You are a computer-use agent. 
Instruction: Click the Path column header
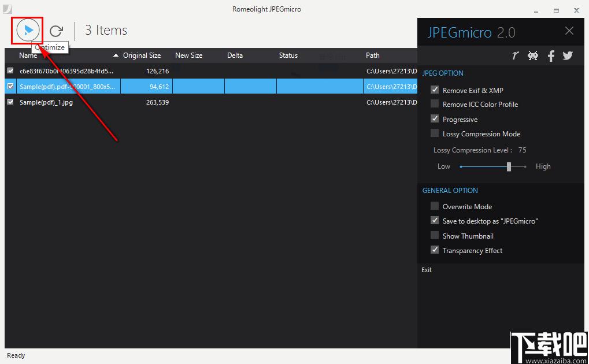pos(373,55)
